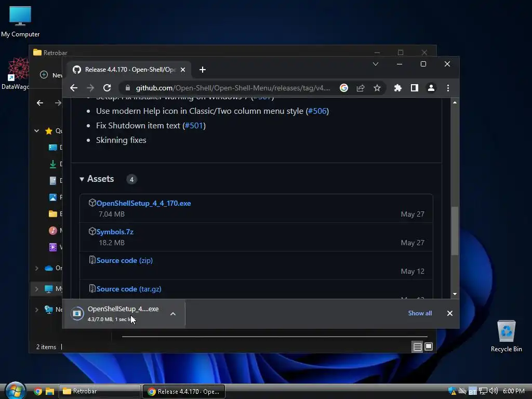This screenshot has height=399, width=532.
Task: Open the security shield tray icon
Action: tap(453, 391)
